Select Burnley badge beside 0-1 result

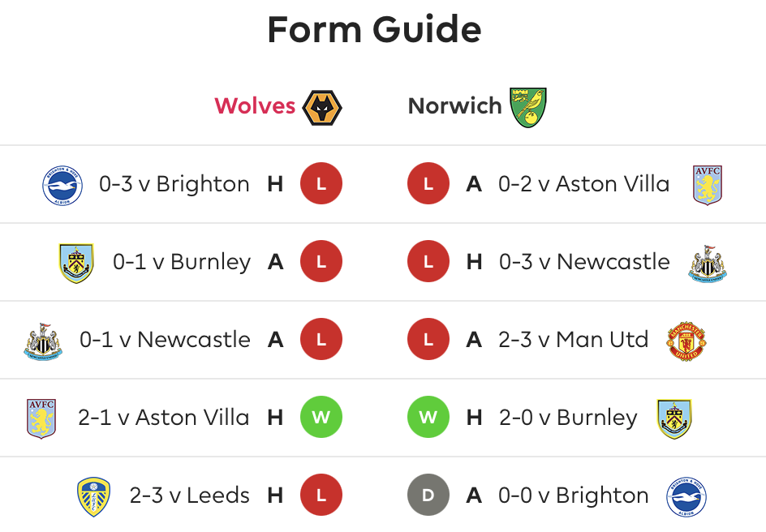[76, 263]
